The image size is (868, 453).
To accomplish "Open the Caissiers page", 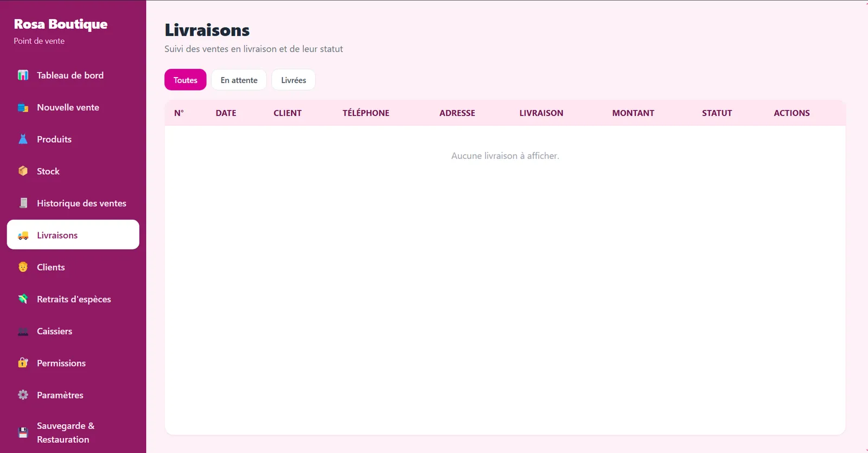I will (73, 331).
